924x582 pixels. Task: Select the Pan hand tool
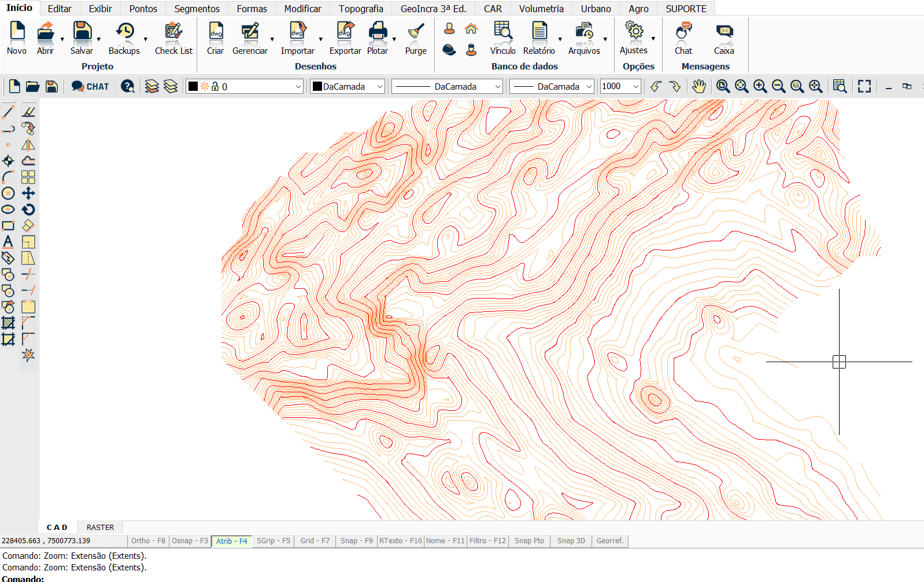coord(699,87)
